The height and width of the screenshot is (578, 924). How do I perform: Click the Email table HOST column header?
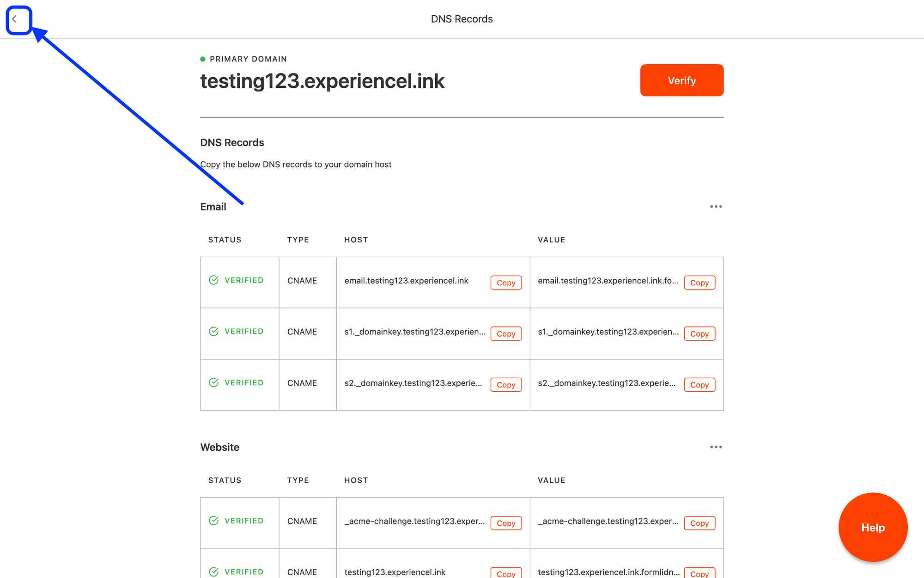point(356,240)
